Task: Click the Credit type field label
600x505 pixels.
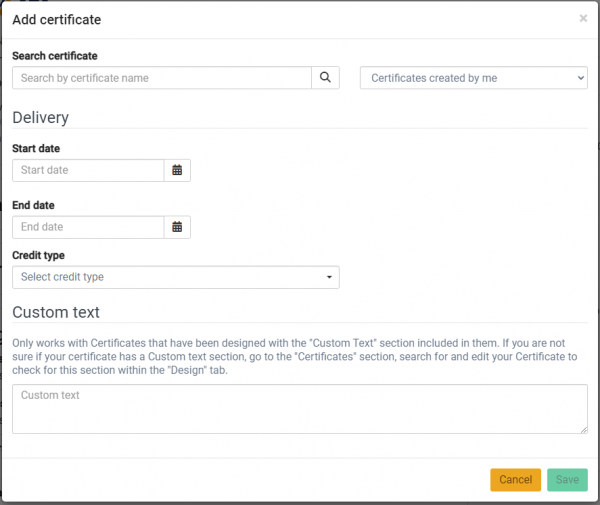Action: pos(38,255)
